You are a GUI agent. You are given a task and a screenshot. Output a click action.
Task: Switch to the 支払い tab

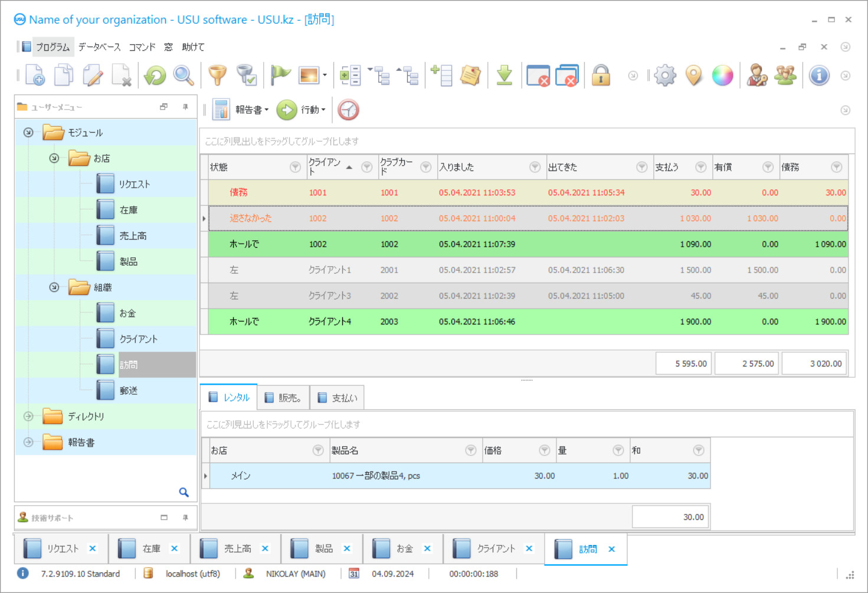click(x=338, y=398)
